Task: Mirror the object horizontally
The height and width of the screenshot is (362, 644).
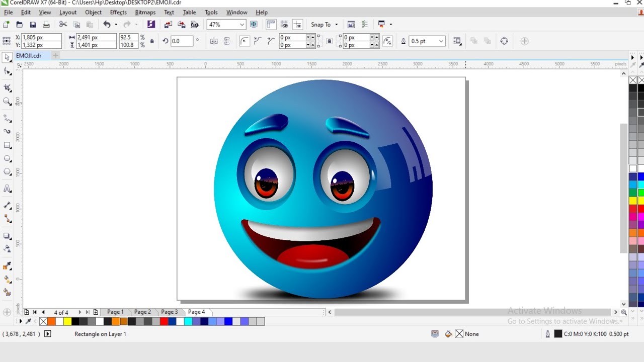Action: pyautogui.click(x=214, y=41)
